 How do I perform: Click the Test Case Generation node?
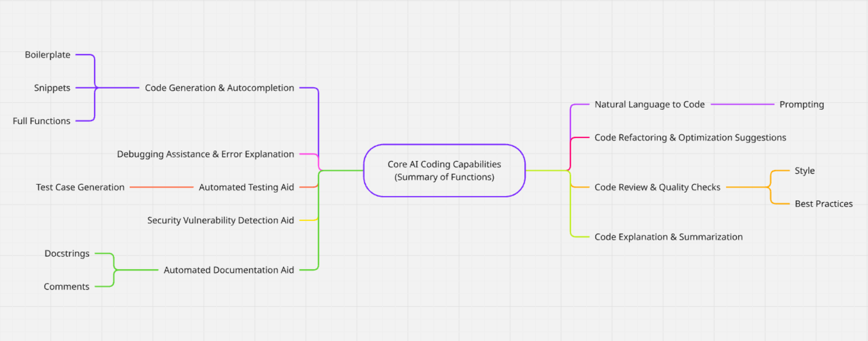[x=80, y=187]
